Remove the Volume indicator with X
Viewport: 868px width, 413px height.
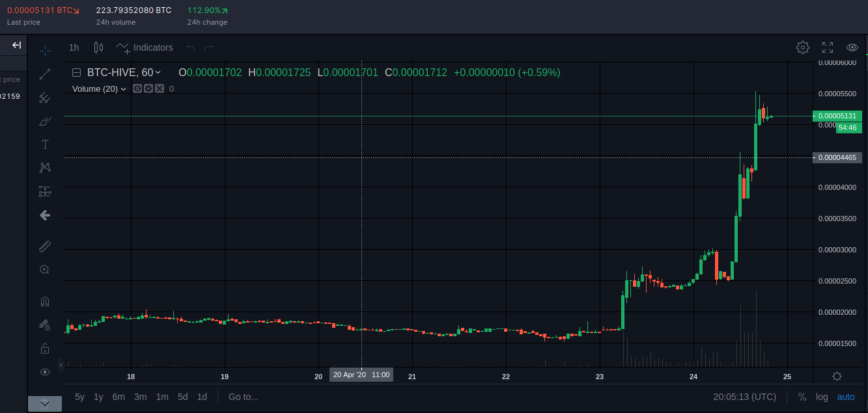tap(160, 88)
